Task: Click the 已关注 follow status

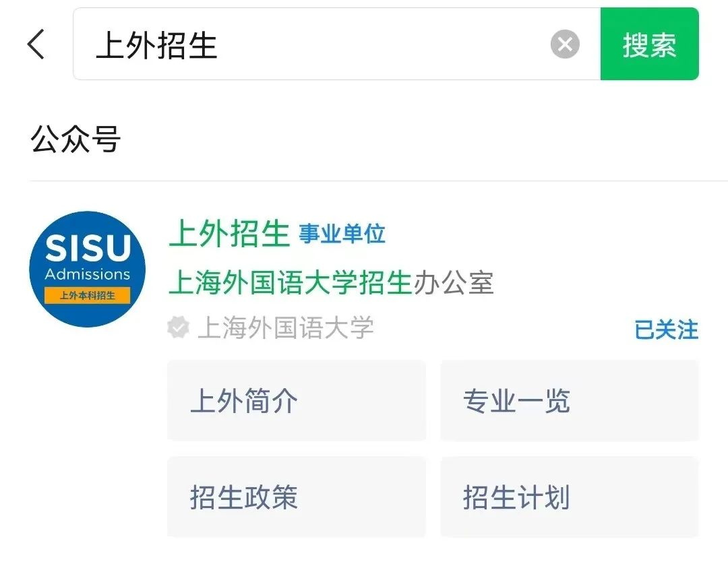Action: (666, 330)
